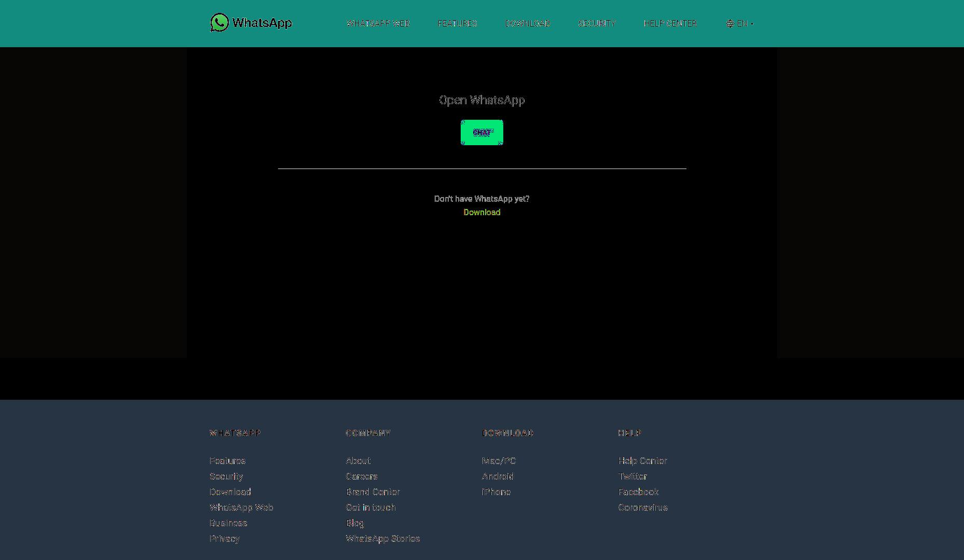This screenshot has height=560, width=964.
Task: Choose the Android download link
Action: click(x=498, y=477)
